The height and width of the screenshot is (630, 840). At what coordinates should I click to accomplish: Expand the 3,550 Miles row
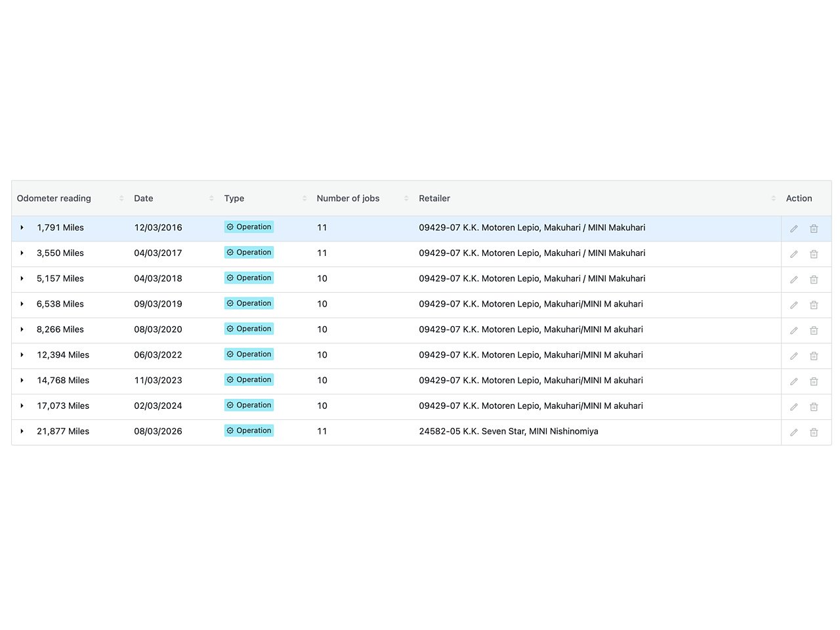tap(22, 253)
